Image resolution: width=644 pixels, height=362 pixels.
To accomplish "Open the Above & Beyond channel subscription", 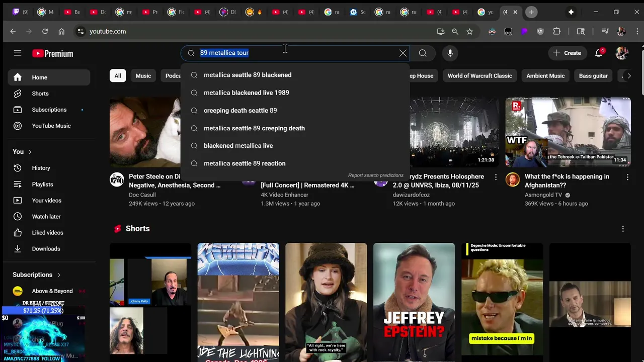I will click(49, 291).
